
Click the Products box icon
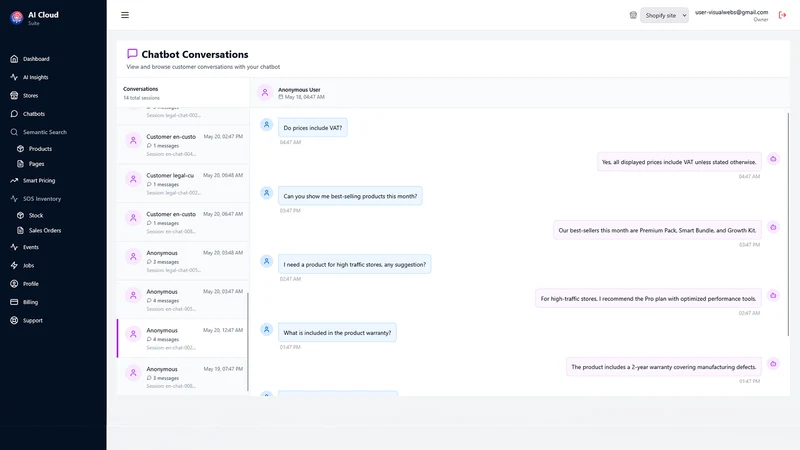[20, 148]
